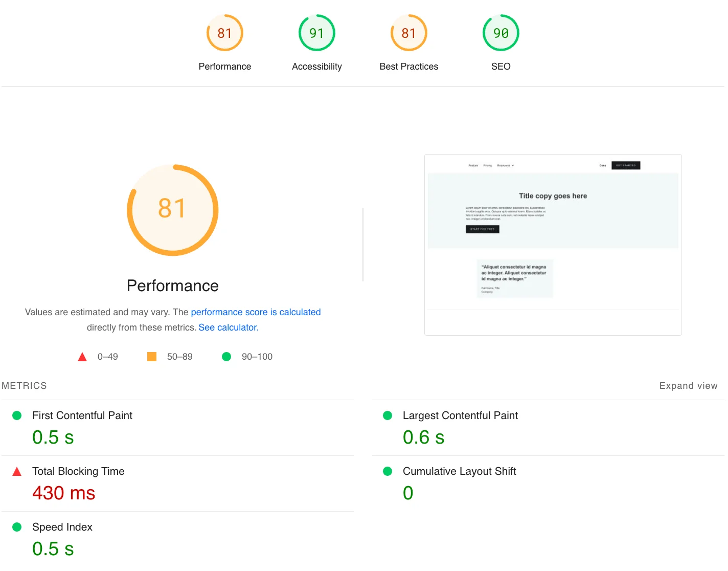Click the green dot beside Cumulative Layout Shift
The image size is (728, 571).
coord(388,471)
